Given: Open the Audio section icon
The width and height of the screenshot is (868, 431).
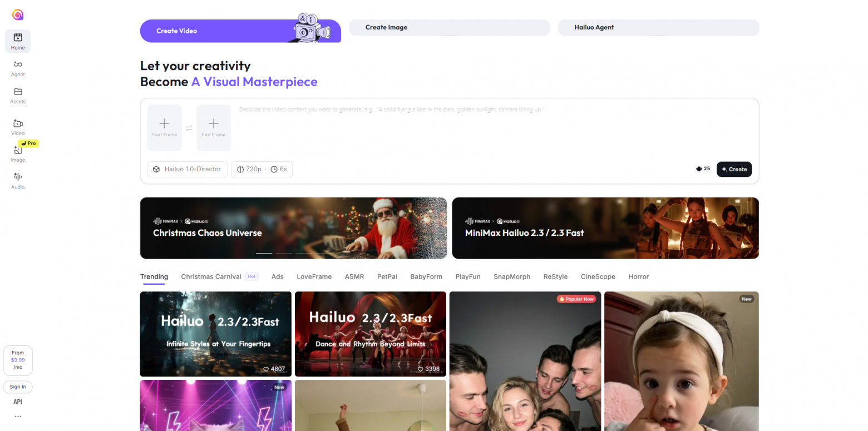Looking at the screenshot, I should pyautogui.click(x=18, y=177).
